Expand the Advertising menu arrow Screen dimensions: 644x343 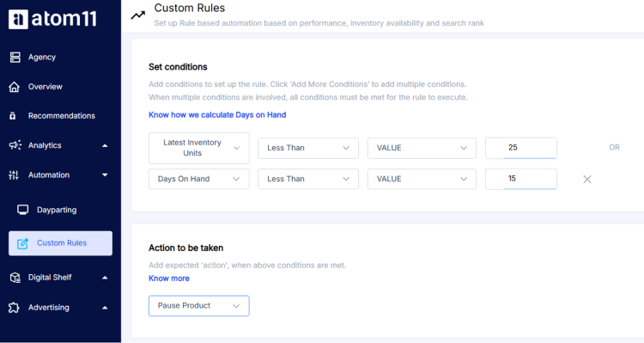[x=105, y=308]
